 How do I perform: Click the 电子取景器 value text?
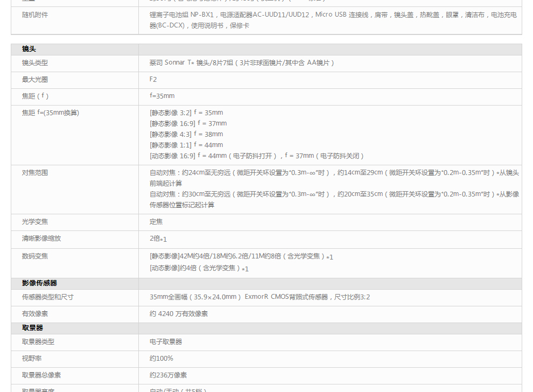(x=166, y=342)
